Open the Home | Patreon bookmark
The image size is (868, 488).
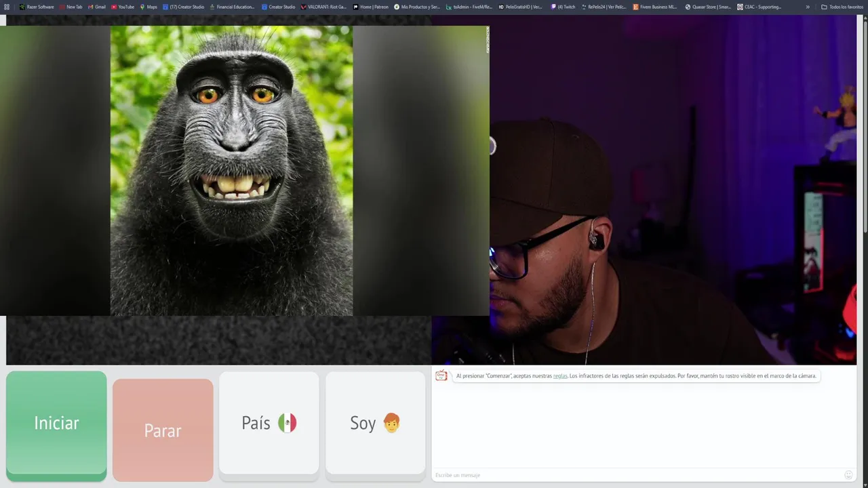coord(371,7)
